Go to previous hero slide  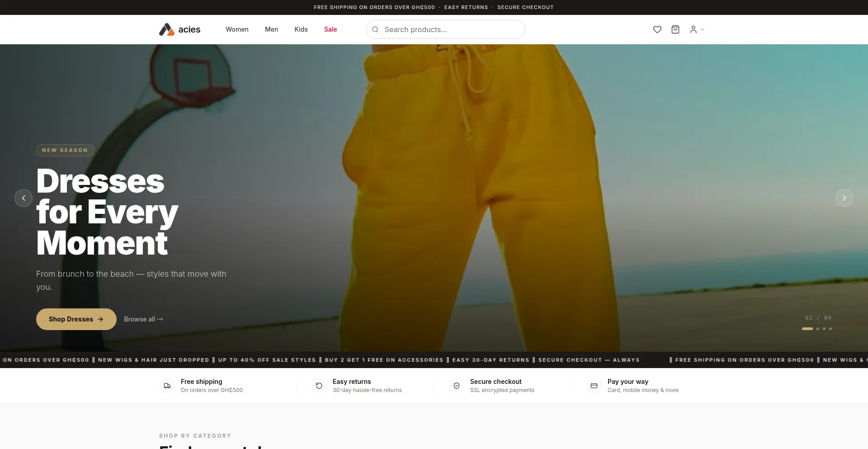[x=24, y=198]
